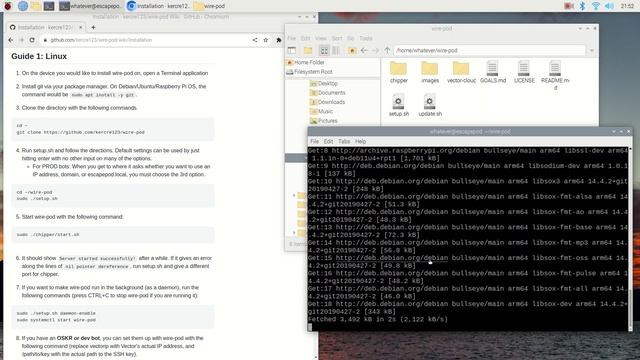The image size is (640, 360).
Task: Select the images folder
Action: pyautogui.click(x=430, y=72)
